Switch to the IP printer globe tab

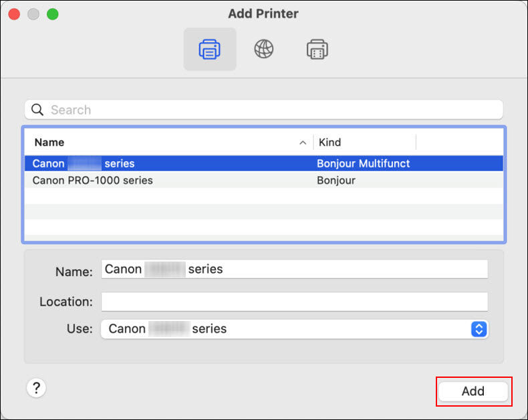263,49
